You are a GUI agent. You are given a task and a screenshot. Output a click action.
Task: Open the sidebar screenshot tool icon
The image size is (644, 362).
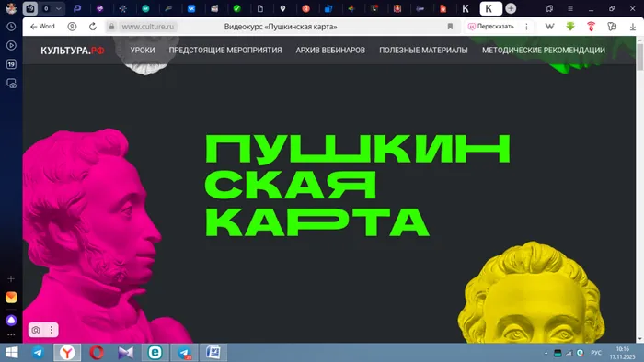click(x=11, y=84)
